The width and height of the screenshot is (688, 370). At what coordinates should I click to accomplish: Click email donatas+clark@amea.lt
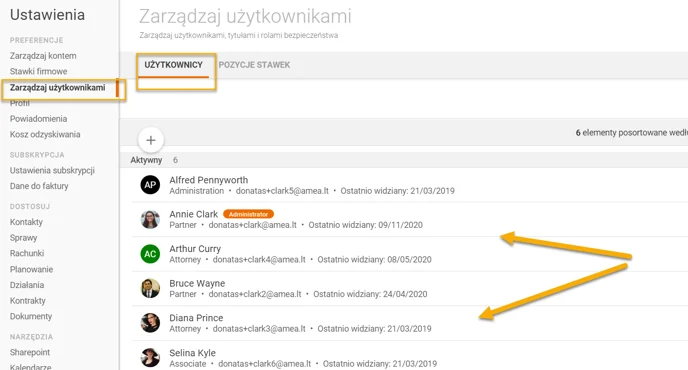pos(253,225)
